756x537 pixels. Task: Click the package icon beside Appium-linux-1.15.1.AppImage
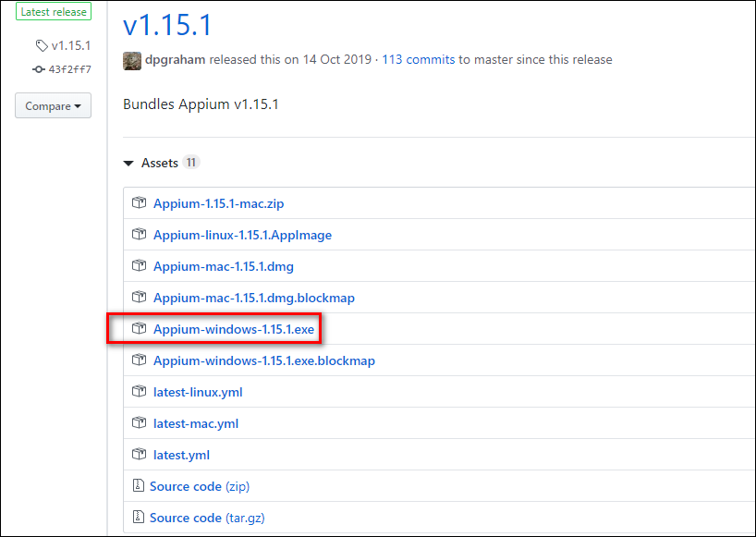[x=139, y=234]
